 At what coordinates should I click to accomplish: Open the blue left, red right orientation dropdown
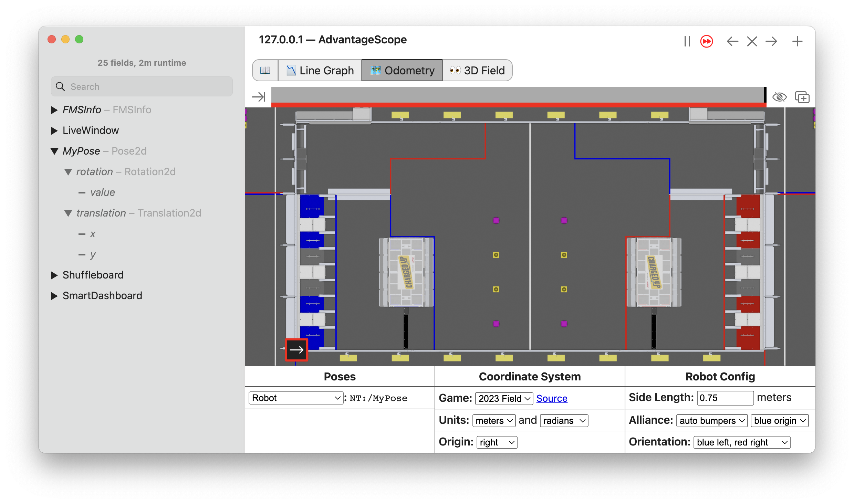click(x=742, y=442)
